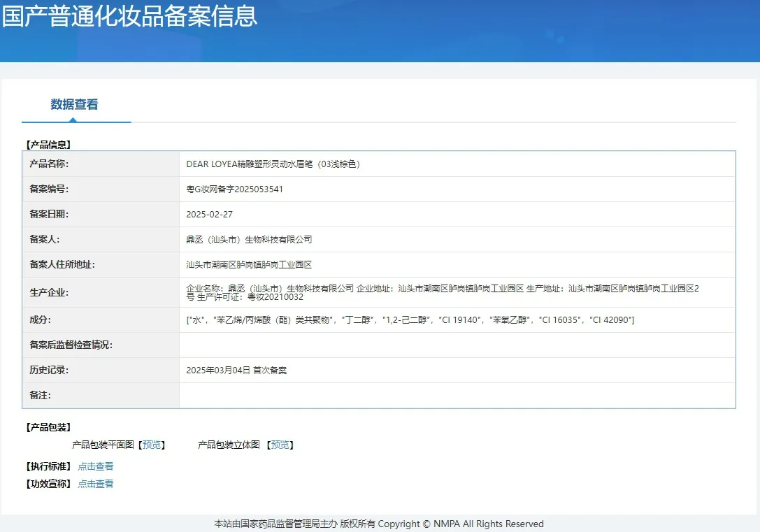
Task: Select the 生产企业 details text with 粤妆20210032
Action: 443,292
